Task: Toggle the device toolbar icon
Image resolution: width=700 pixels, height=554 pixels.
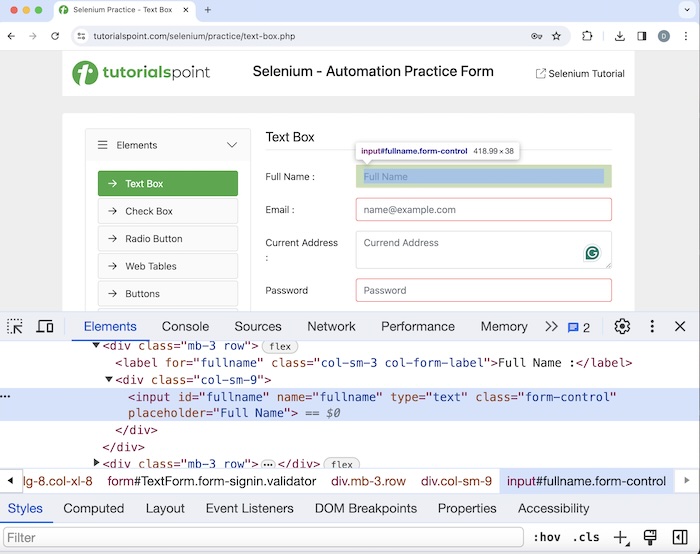Action: (45, 327)
